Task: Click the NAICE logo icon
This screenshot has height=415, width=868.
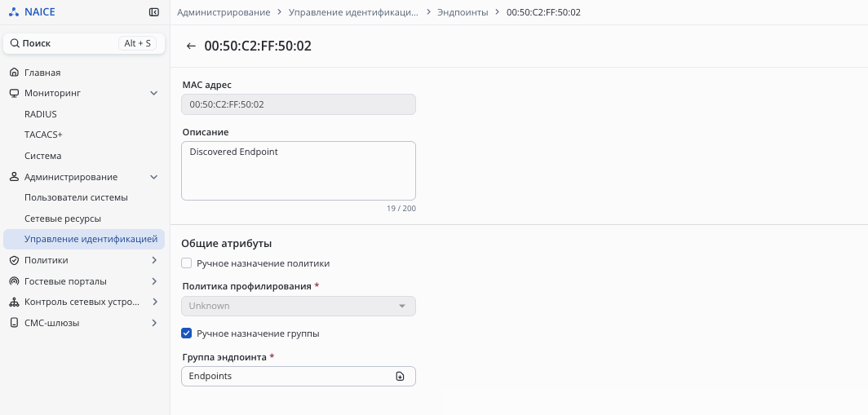Action: [x=14, y=12]
